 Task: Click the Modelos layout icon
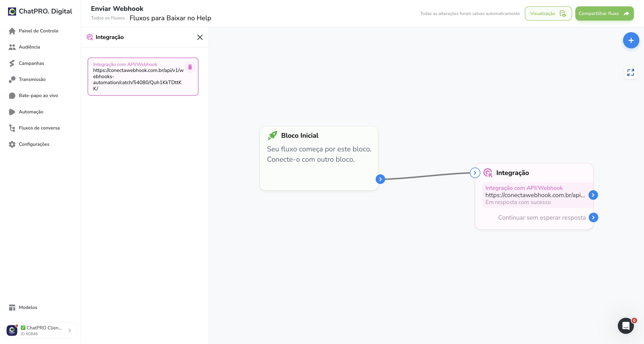[x=12, y=307]
